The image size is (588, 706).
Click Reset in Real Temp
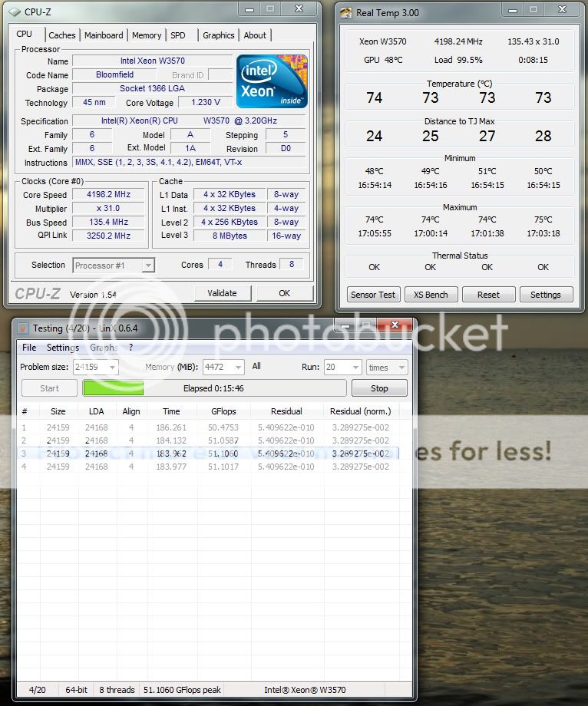[488, 295]
